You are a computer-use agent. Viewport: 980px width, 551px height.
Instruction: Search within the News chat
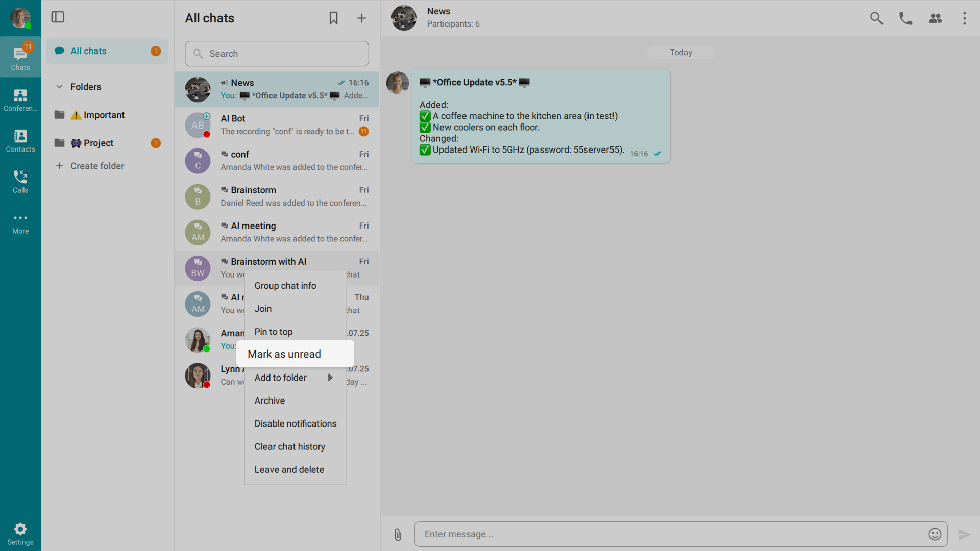click(876, 18)
